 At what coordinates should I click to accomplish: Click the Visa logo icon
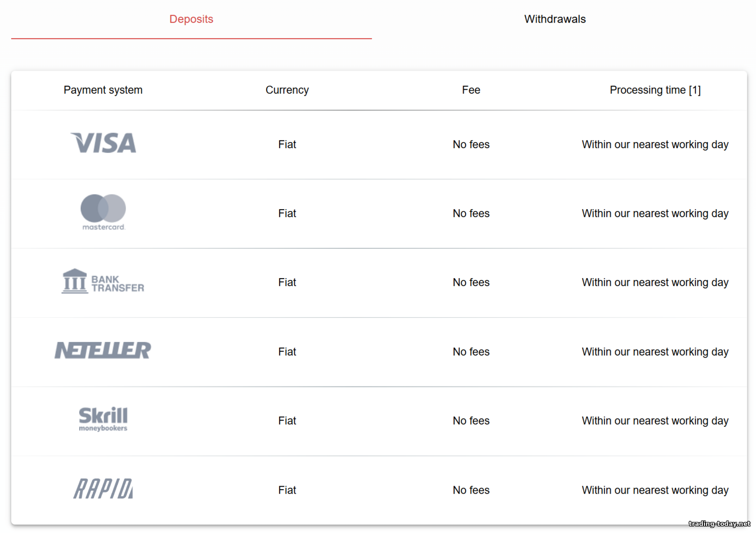pos(103,143)
